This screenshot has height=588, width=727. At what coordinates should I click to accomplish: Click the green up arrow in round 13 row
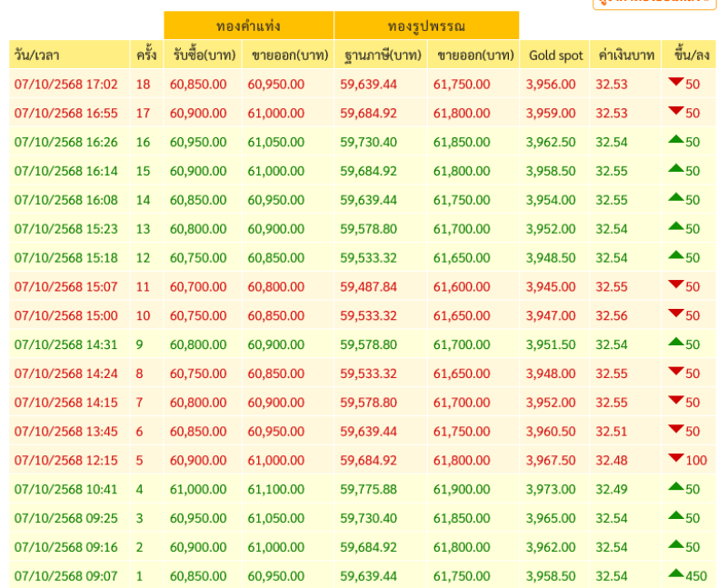[675, 227]
